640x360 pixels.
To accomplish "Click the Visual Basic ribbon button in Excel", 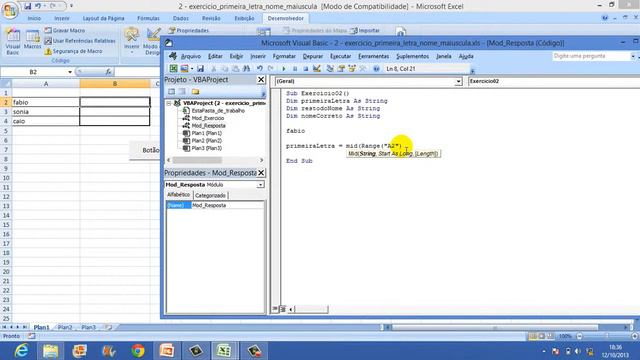I will pos(13,42).
